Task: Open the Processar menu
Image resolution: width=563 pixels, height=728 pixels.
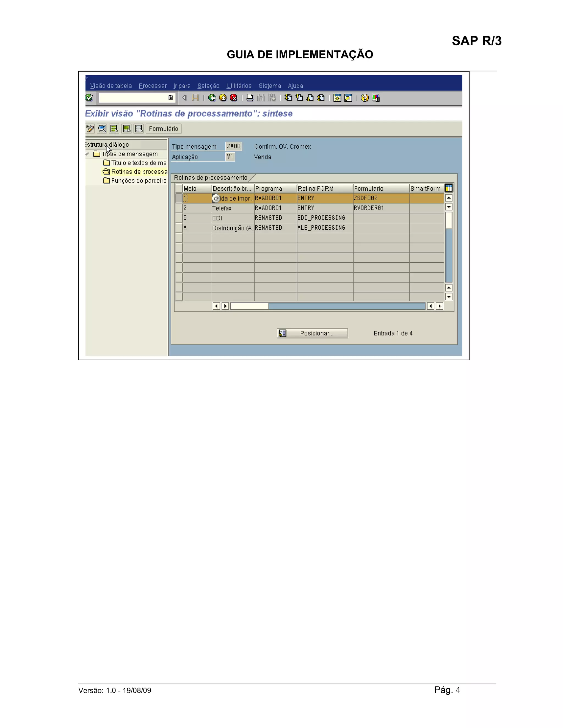Action: [153, 86]
